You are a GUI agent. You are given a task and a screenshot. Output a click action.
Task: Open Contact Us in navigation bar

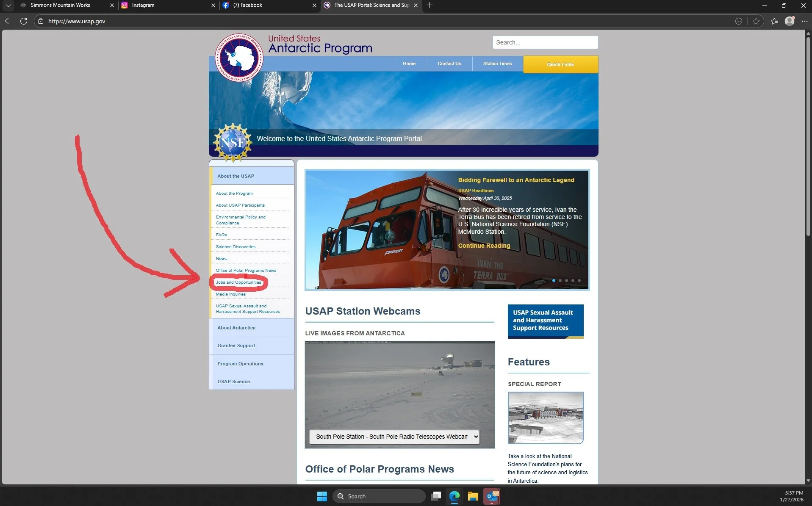449,64
